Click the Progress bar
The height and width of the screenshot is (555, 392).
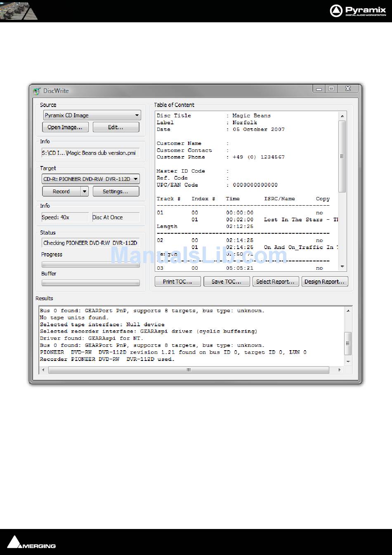click(91, 265)
